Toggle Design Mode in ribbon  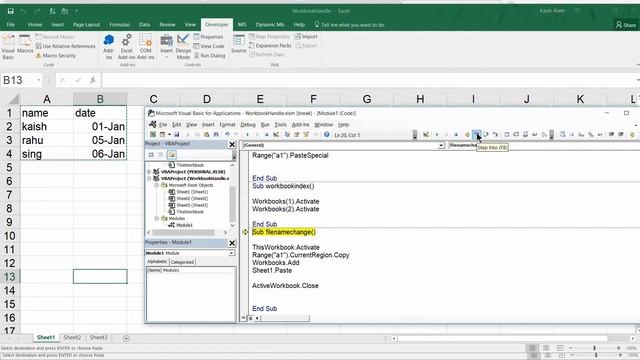pyautogui.click(x=183, y=47)
